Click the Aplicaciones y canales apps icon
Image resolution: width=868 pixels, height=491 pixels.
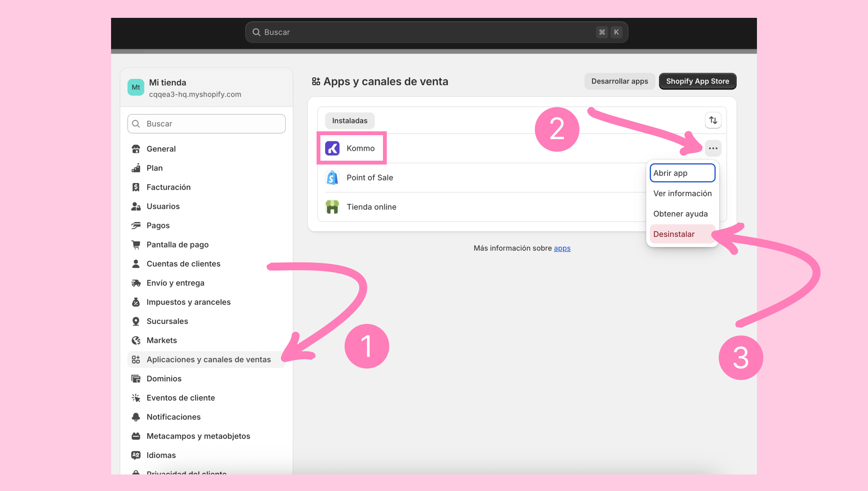click(x=136, y=360)
